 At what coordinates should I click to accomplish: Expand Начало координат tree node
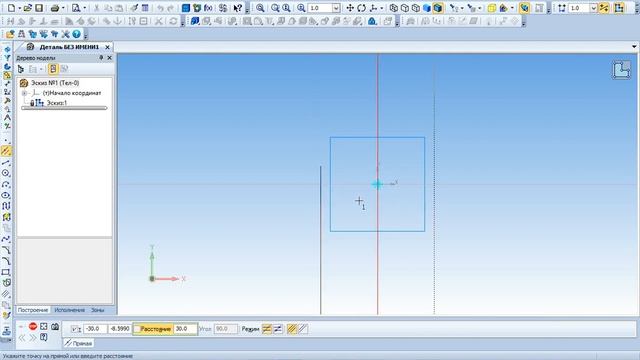click(x=24, y=93)
